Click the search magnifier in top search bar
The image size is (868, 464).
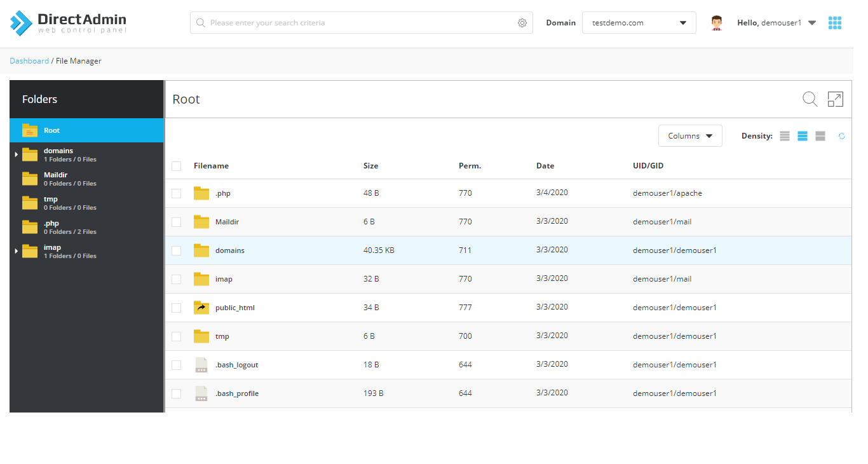[x=201, y=23]
